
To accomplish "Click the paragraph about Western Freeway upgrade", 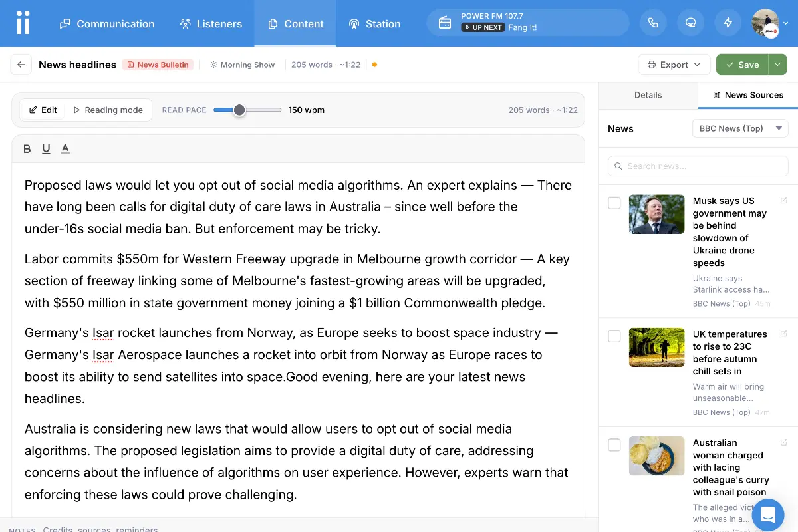I will point(297,281).
